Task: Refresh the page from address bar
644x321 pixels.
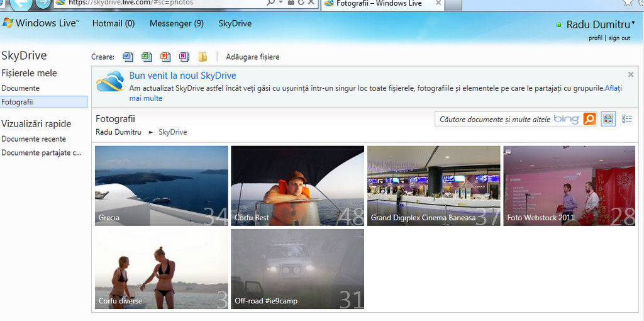Action: 301,3
